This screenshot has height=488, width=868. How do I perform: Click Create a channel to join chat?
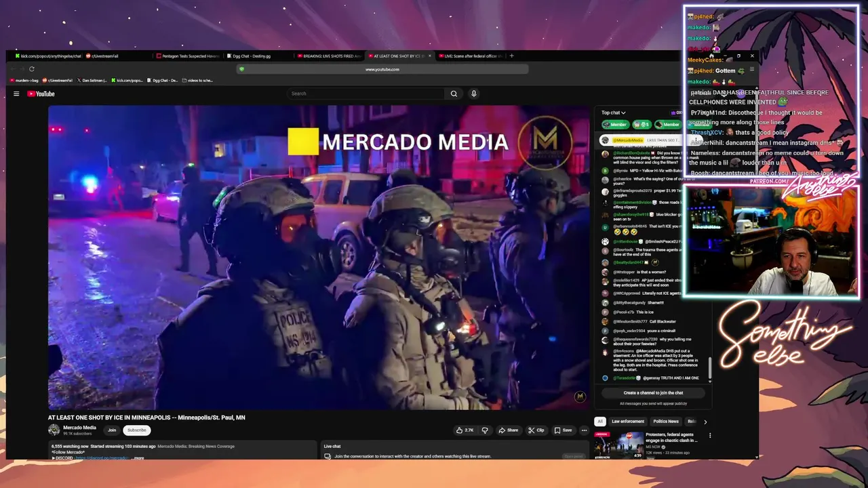click(653, 393)
